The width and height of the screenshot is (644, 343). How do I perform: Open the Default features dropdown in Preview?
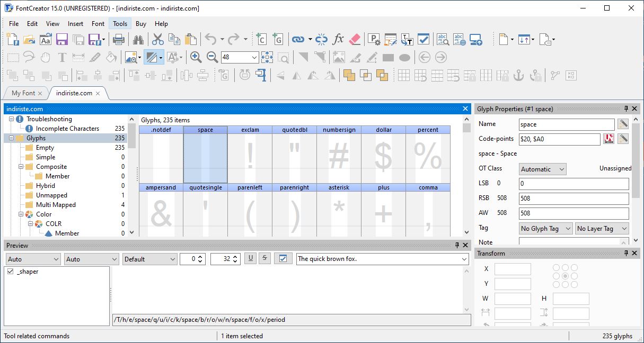point(149,259)
